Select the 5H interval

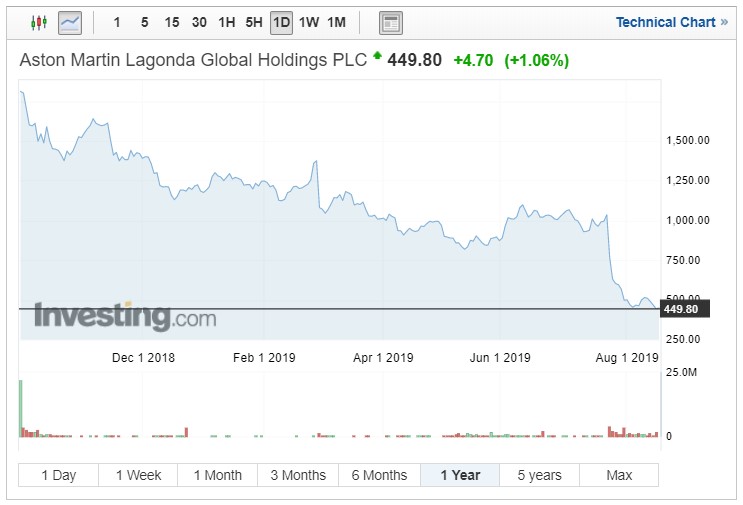254,22
